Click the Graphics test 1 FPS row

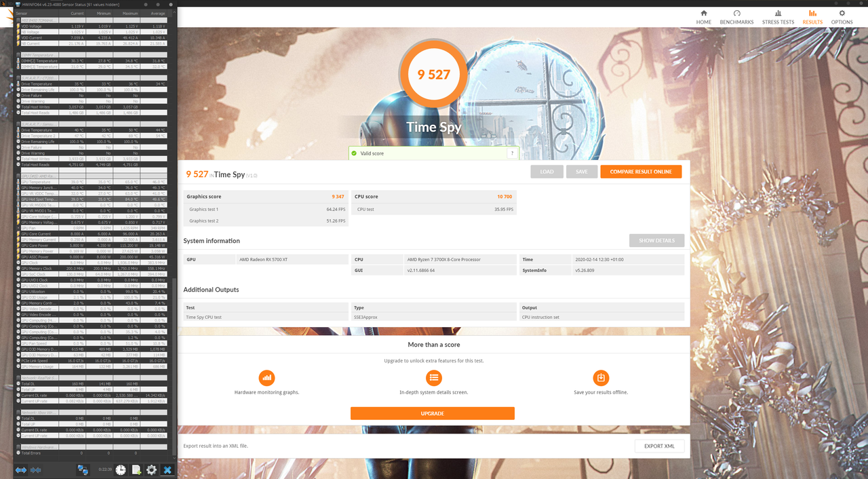265,209
